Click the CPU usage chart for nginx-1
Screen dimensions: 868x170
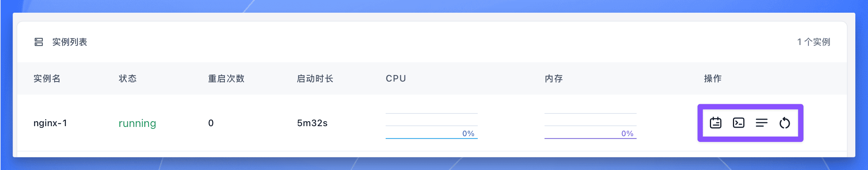tap(432, 126)
